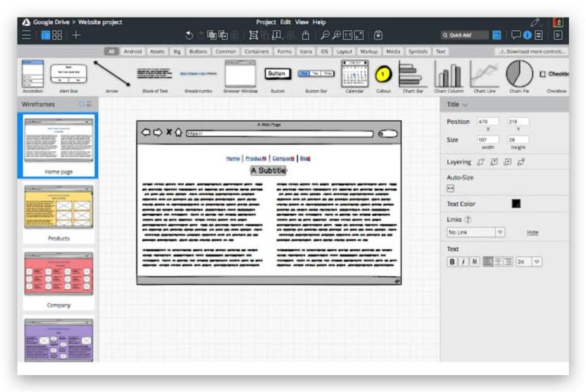Switch to single wireframe view icon
Viewport: 586px width, 392px height.
45,35
